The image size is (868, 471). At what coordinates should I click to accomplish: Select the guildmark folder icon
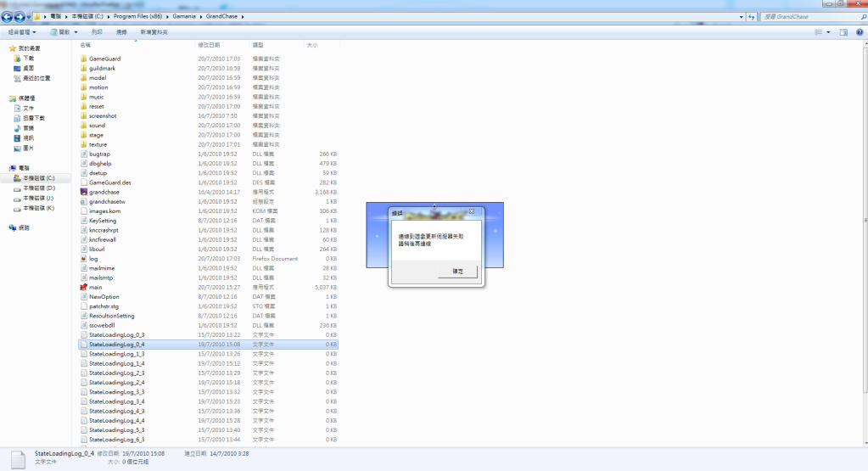pos(84,68)
